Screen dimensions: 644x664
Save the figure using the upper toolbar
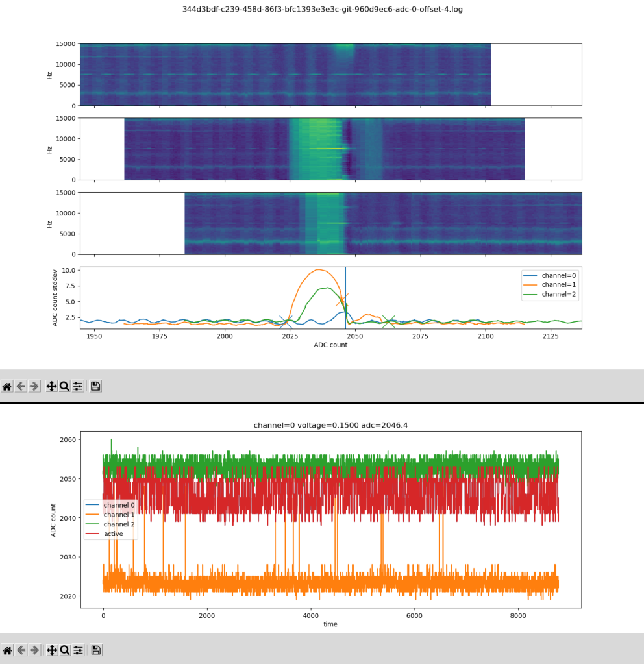click(95, 386)
